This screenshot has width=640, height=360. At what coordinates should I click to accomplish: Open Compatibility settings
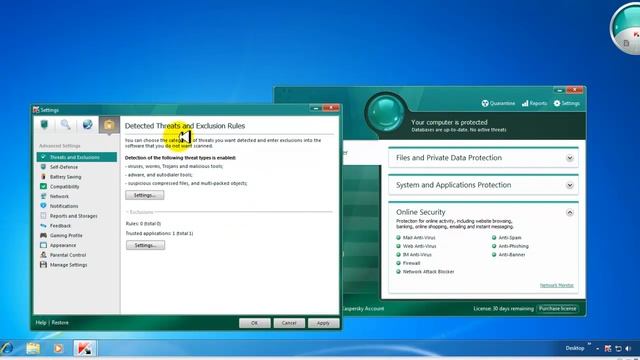tap(64, 187)
